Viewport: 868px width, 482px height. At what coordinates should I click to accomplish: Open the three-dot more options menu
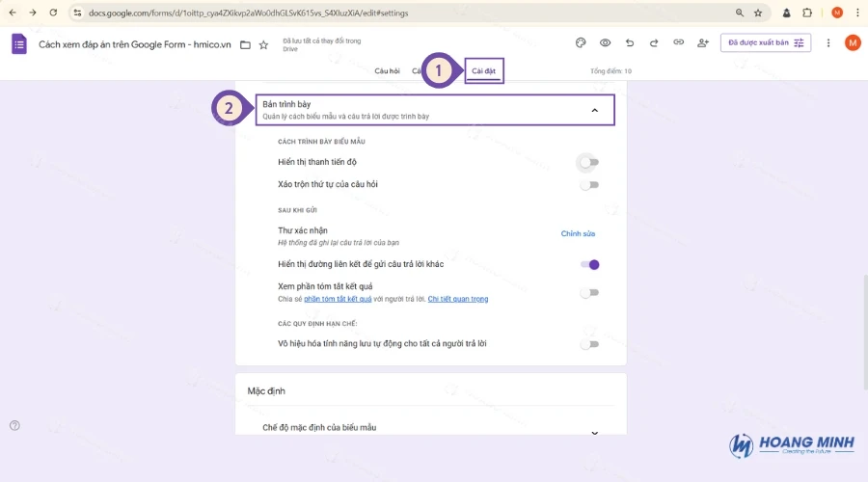(828, 42)
